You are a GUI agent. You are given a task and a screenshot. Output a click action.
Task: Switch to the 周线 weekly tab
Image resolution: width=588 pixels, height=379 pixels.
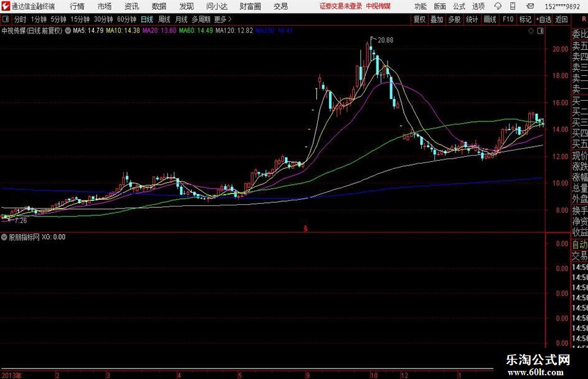tap(164, 19)
